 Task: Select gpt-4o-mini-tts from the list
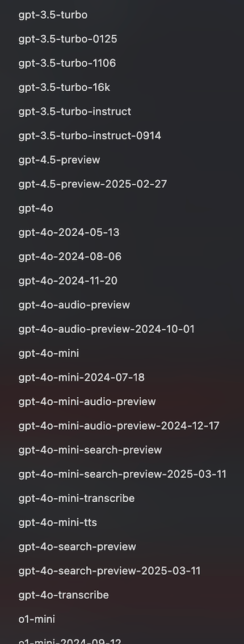coord(57,523)
